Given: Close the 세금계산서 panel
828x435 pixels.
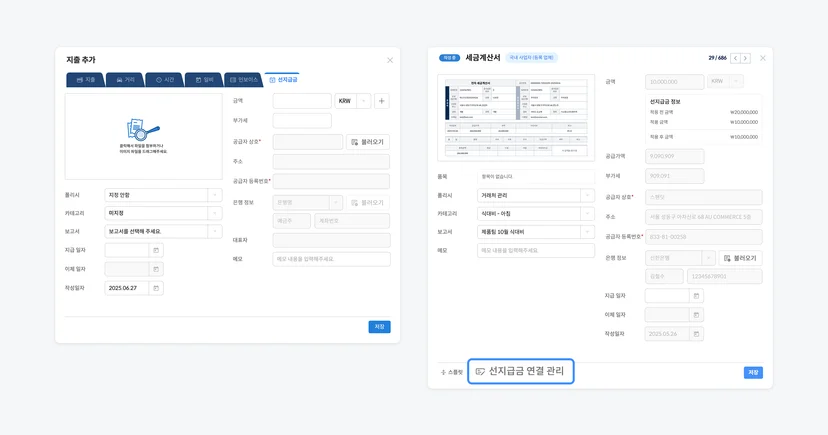Looking at the screenshot, I should coord(763,58).
